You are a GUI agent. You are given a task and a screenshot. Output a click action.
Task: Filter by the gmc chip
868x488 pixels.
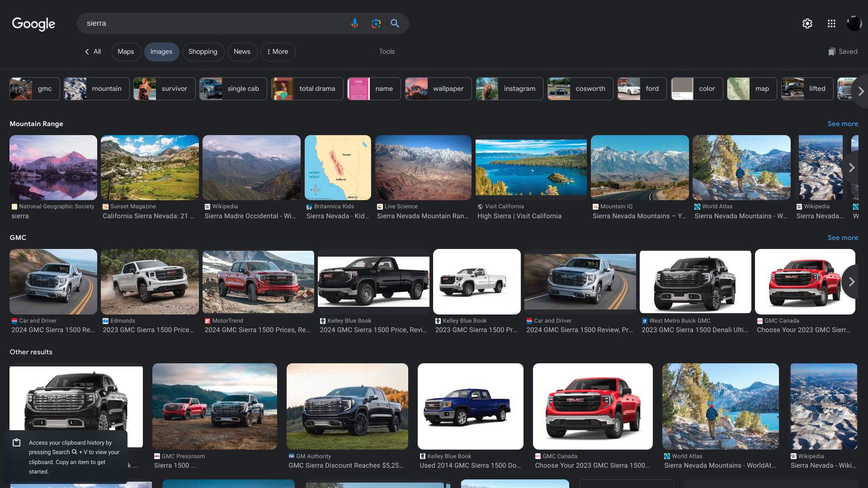35,89
